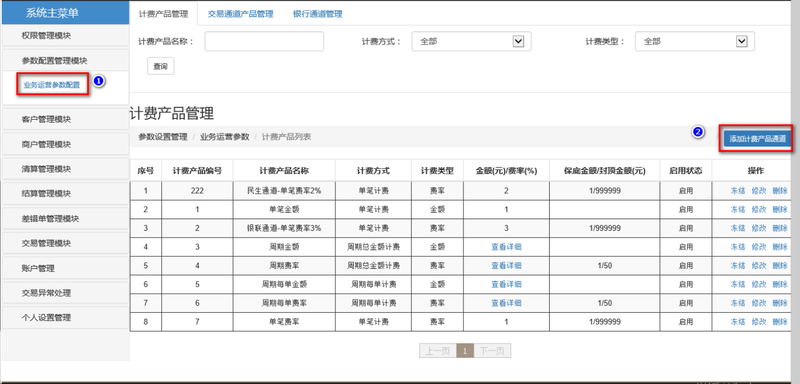Click the 民生通道-单笔费率2% name cell
The width and height of the screenshot is (800, 384).
click(x=284, y=191)
